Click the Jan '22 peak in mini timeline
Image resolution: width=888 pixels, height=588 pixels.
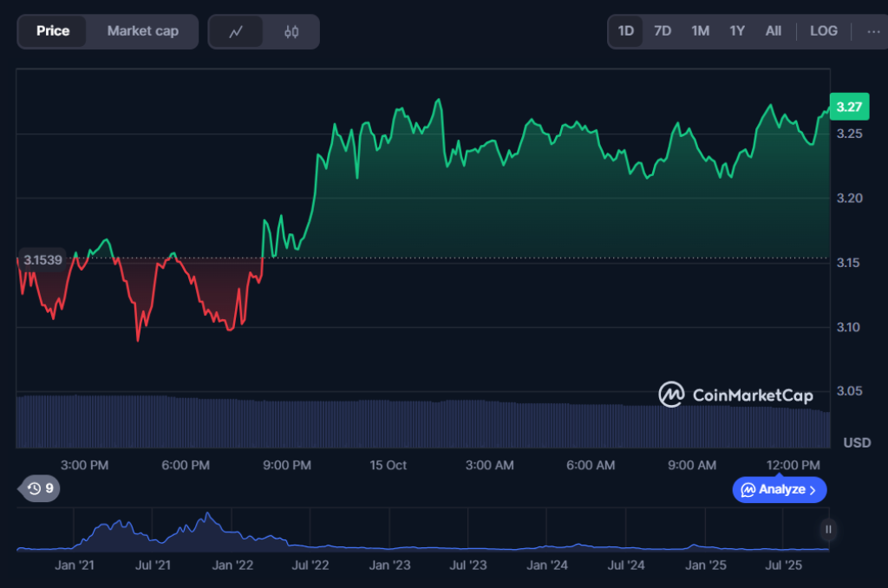click(x=208, y=519)
